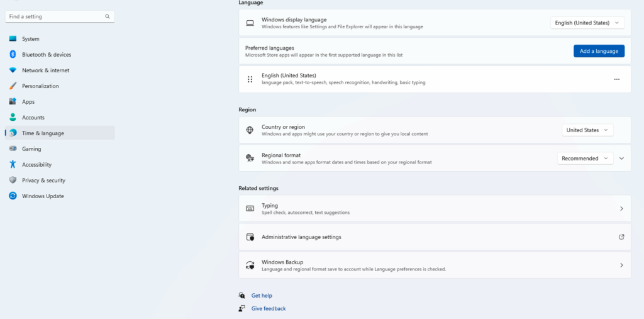
Task: Go to System settings
Action: pyautogui.click(x=60, y=38)
